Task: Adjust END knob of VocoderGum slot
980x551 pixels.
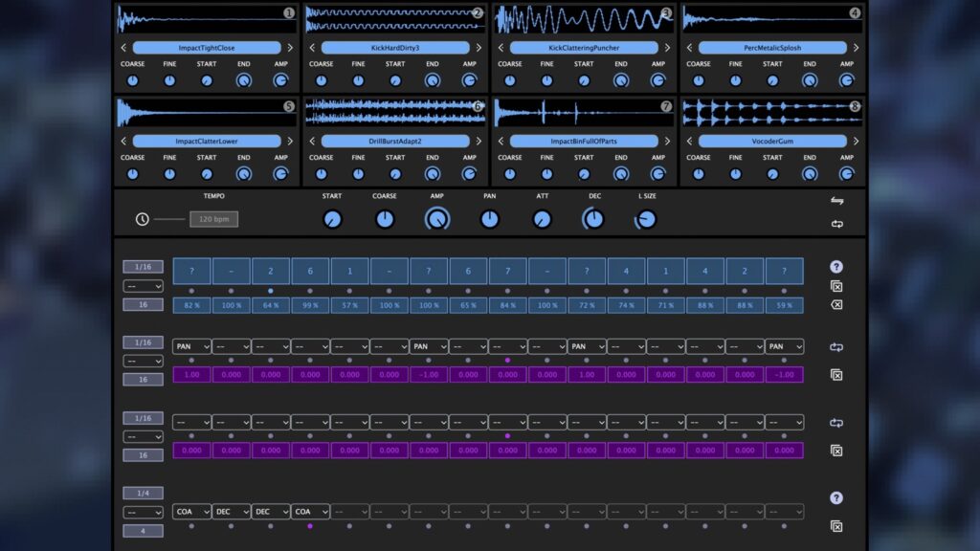Action: [810, 174]
